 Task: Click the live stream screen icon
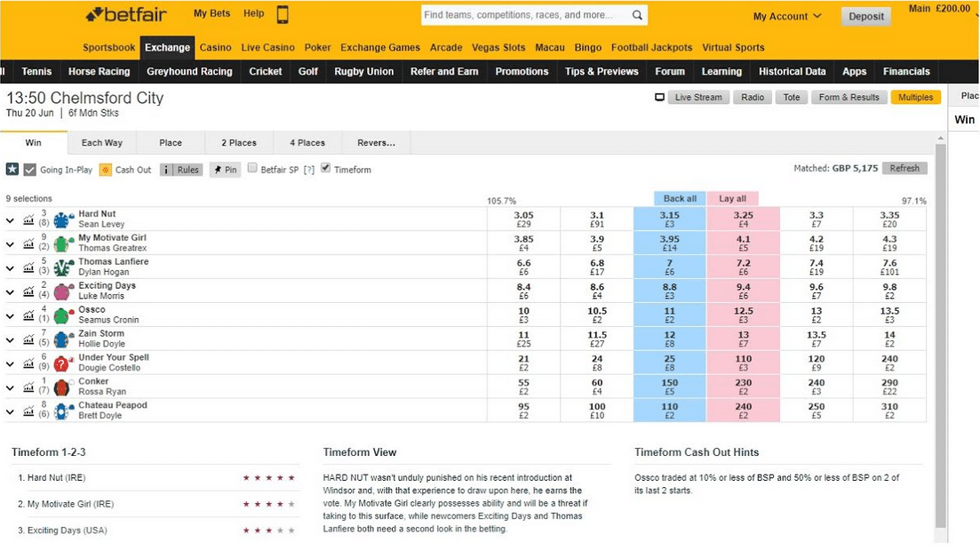click(x=659, y=97)
